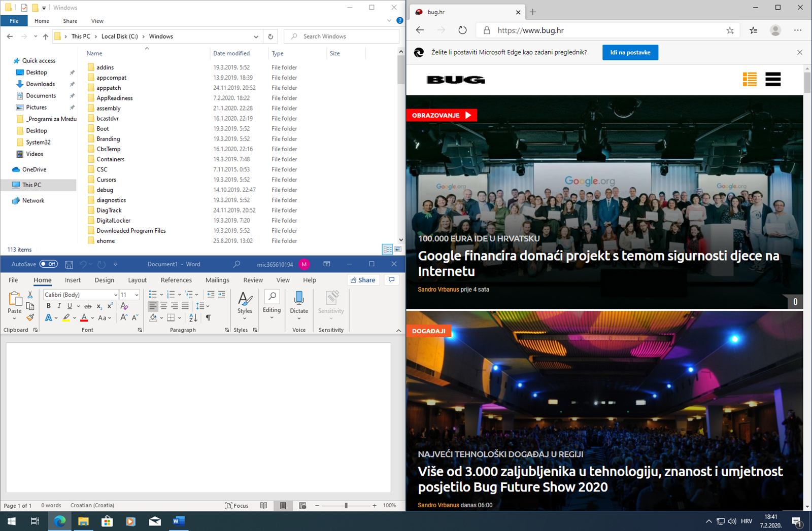Open the Mailings tab in Word

tap(217, 280)
